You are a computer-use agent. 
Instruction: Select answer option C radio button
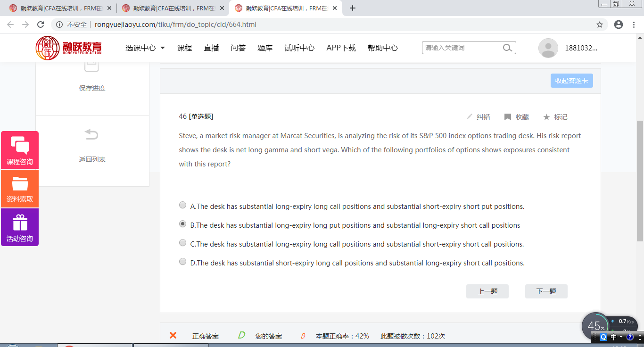tap(183, 243)
